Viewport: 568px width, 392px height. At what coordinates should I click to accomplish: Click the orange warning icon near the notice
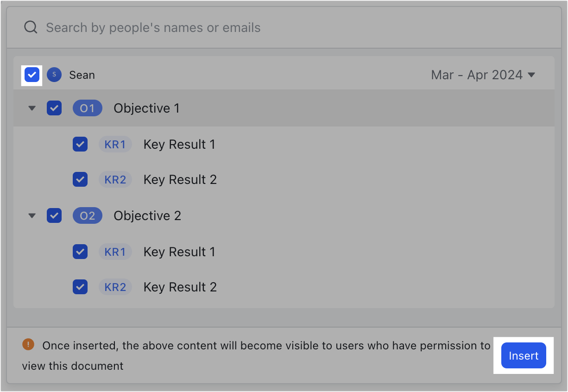[28, 344]
